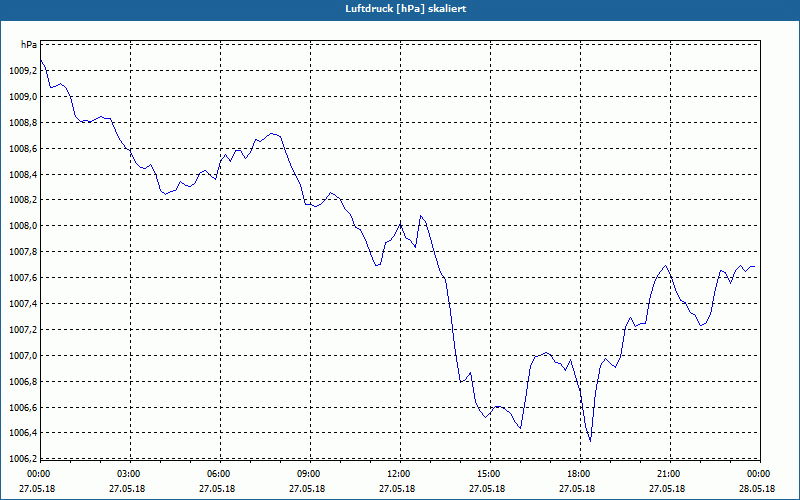Image resolution: width=800 pixels, height=500 pixels.
Task: Select the 1006,8 axis value
Action: pos(23,382)
